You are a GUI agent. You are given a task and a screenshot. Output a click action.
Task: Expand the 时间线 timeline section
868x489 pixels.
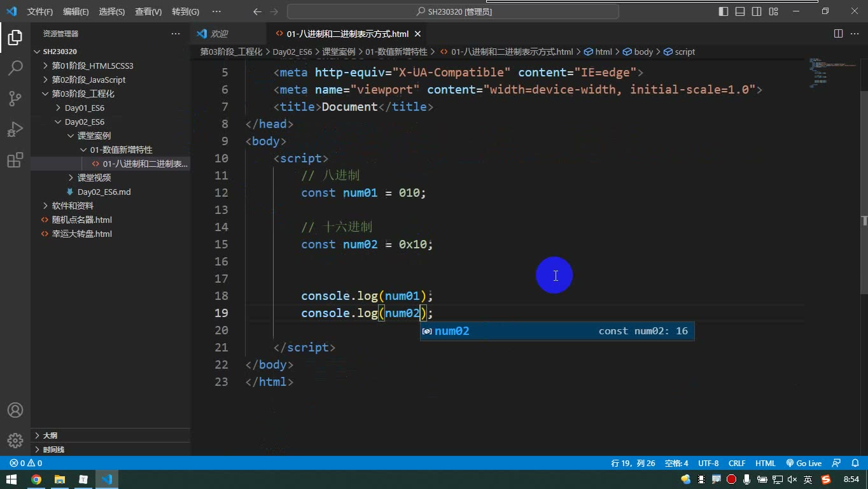(111, 450)
